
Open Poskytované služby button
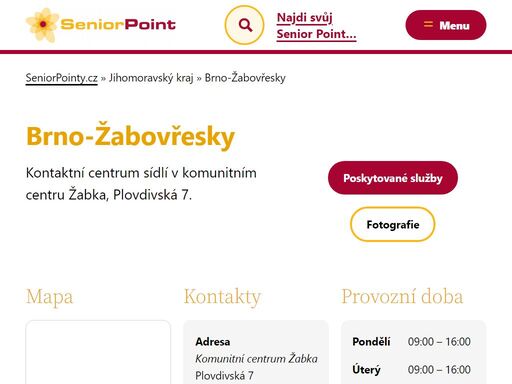tap(393, 178)
